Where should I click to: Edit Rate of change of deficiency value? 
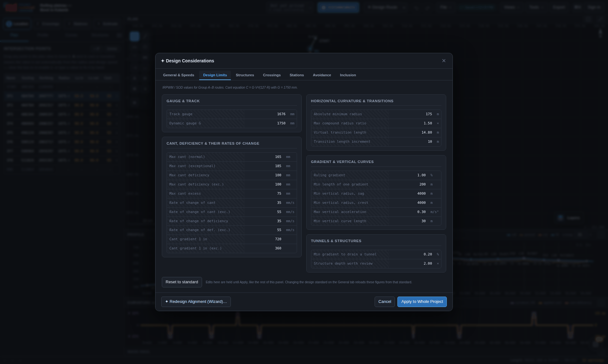click(264, 221)
